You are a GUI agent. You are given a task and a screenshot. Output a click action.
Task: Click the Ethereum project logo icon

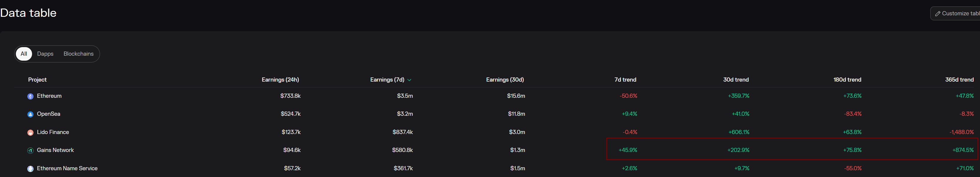point(30,96)
